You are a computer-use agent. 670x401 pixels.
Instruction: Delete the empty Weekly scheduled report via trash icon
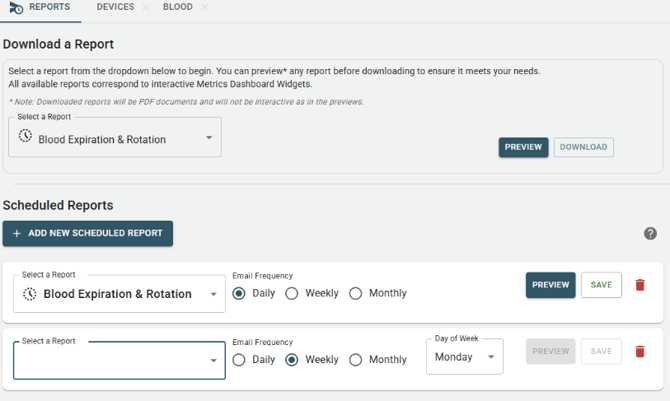pyautogui.click(x=640, y=351)
